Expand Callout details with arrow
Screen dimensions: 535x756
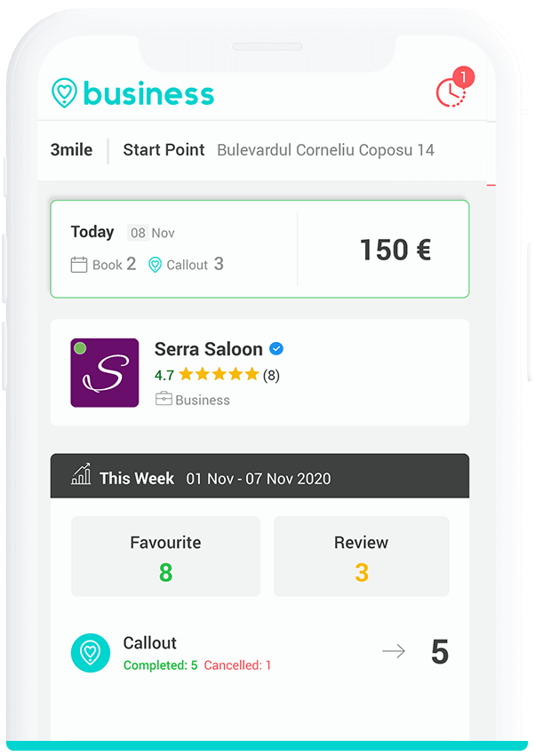pos(394,652)
